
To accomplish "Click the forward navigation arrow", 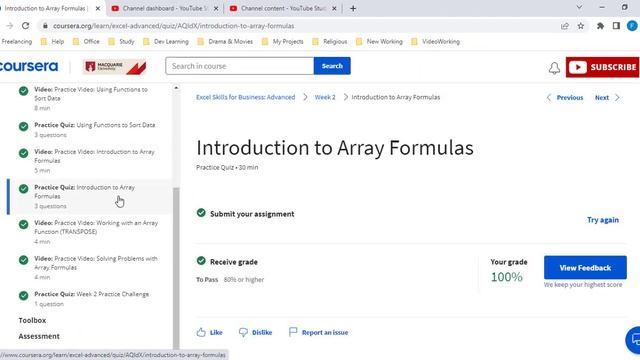I will tap(10, 26).
